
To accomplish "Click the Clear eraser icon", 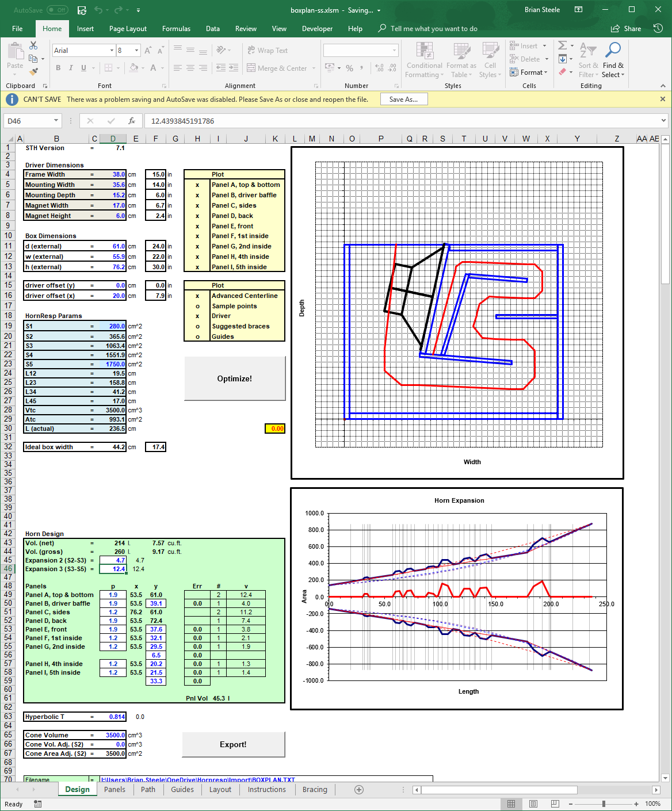I will click(x=562, y=72).
